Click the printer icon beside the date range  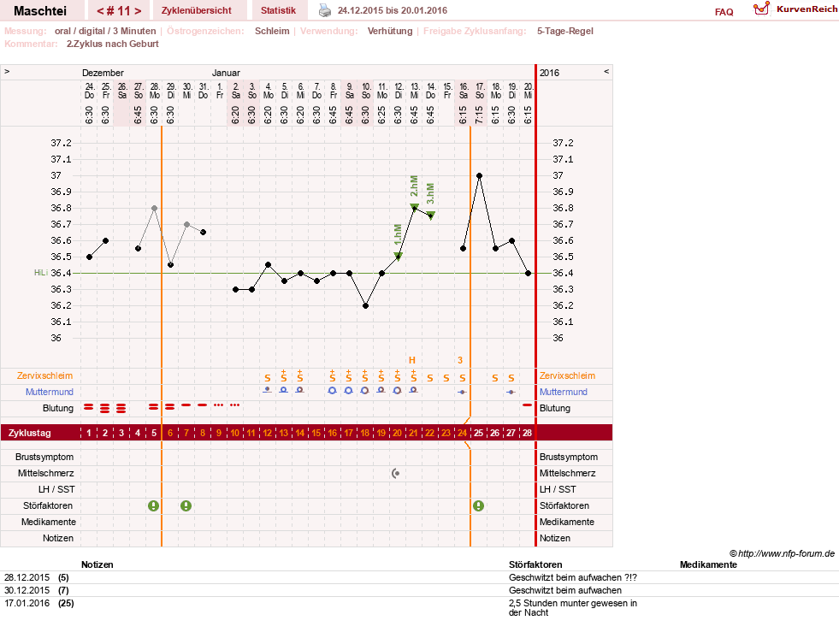325,10
